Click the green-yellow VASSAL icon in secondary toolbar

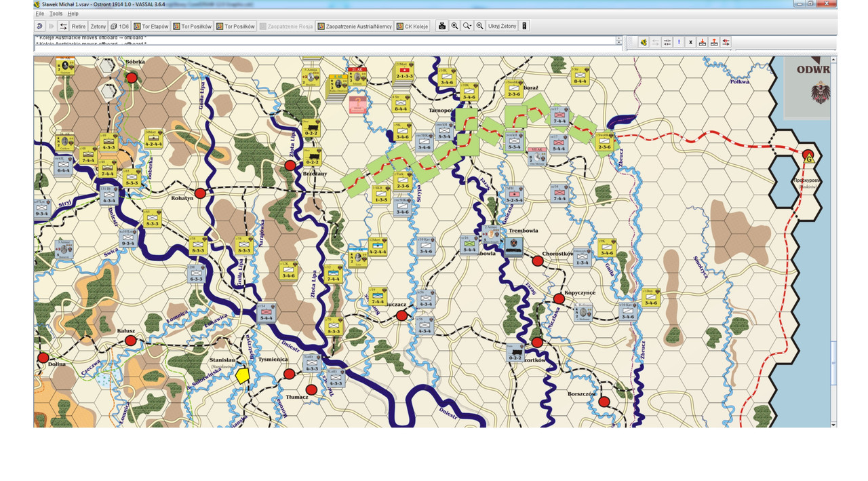click(644, 42)
